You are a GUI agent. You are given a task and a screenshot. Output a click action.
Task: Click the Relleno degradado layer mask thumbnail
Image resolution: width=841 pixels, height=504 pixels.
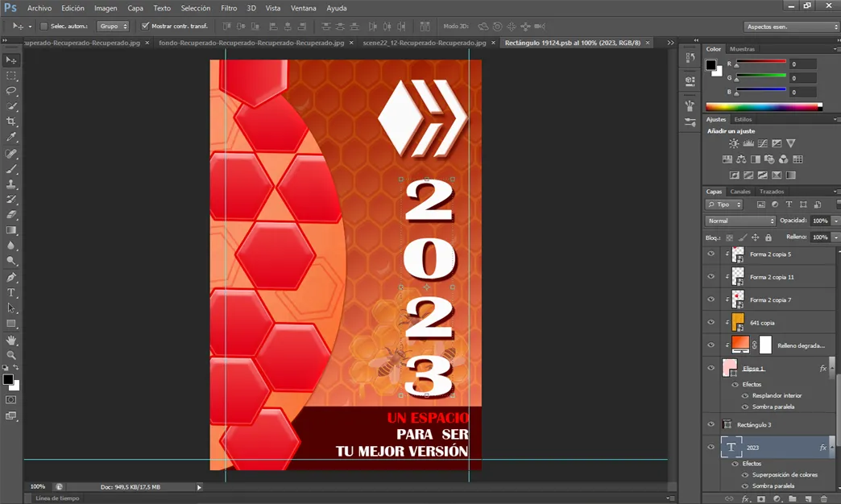tap(765, 345)
